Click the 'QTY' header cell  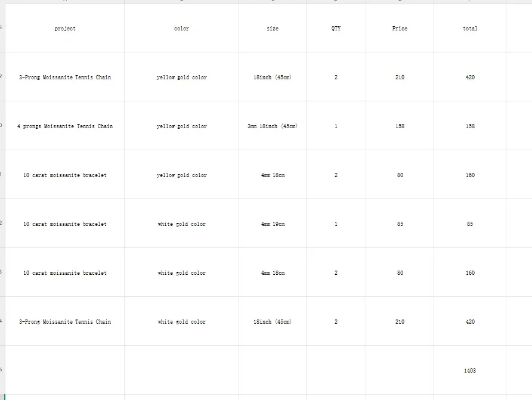(x=336, y=29)
